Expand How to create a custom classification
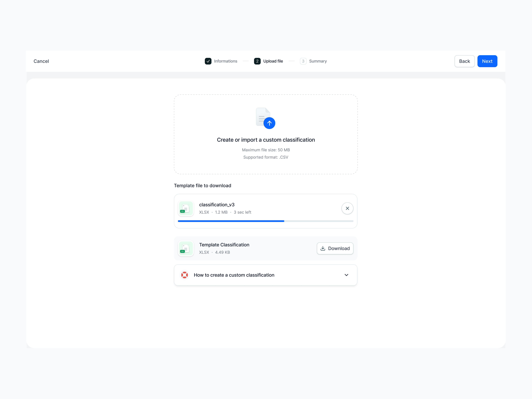This screenshot has height=399, width=532. point(266,275)
